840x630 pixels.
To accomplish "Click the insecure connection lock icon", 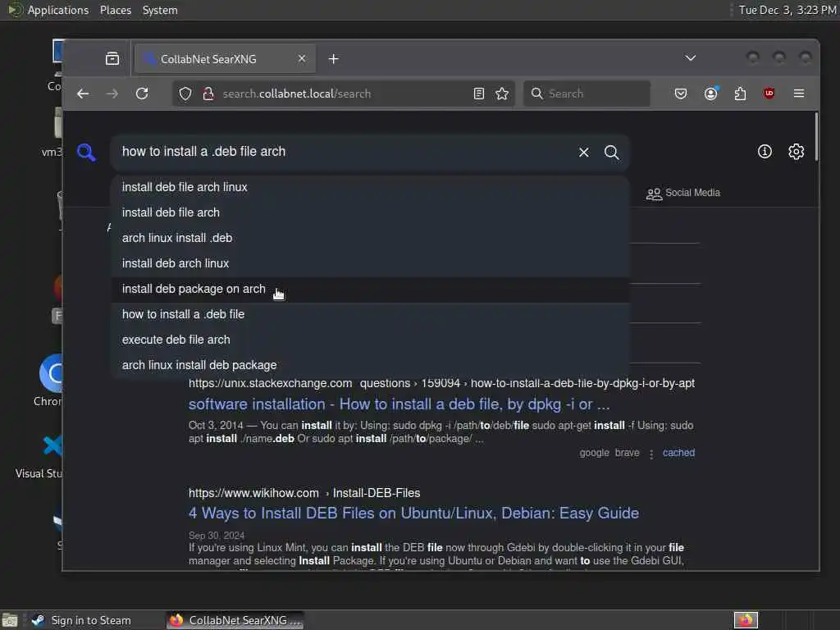I will [208, 94].
